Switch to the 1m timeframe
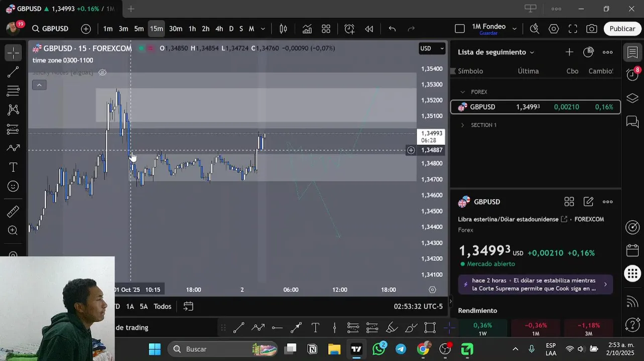This screenshot has height=361, width=644. pos(108,29)
